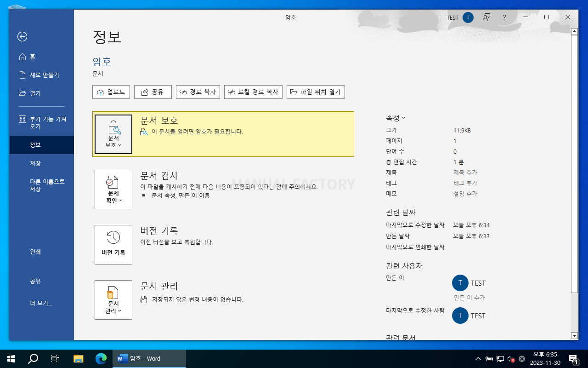The width and height of the screenshot is (588, 368).
Task: Open the 인쇄 page
Action: click(41, 252)
